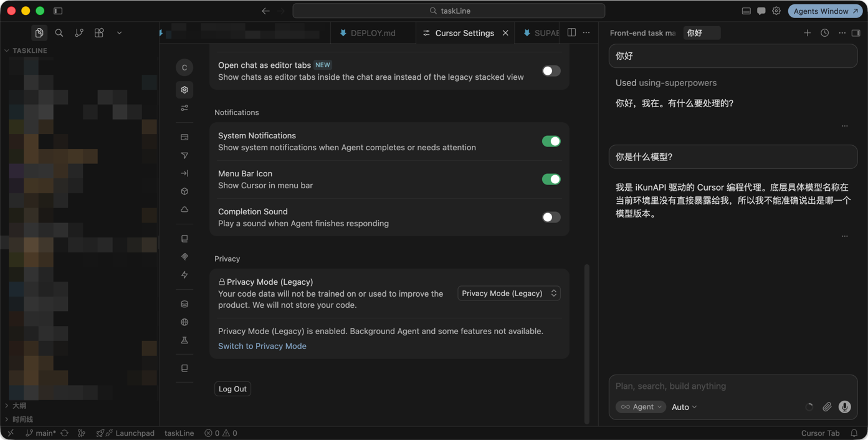Attach a file with the paperclip icon
The width and height of the screenshot is (868, 440).
click(827, 407)
